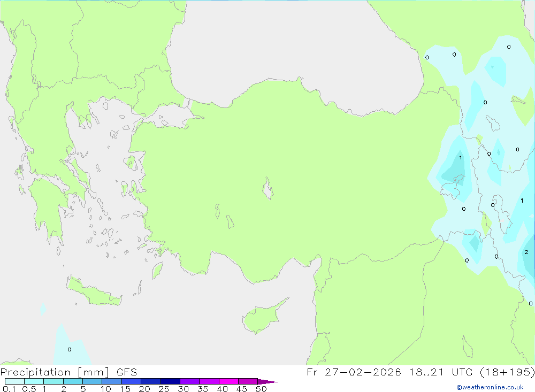This screenshot has width=535, height=392.
Task: Pick the 35–40 mm violet legend swatch
Action: pyautogui.click(x=209, y=381)
